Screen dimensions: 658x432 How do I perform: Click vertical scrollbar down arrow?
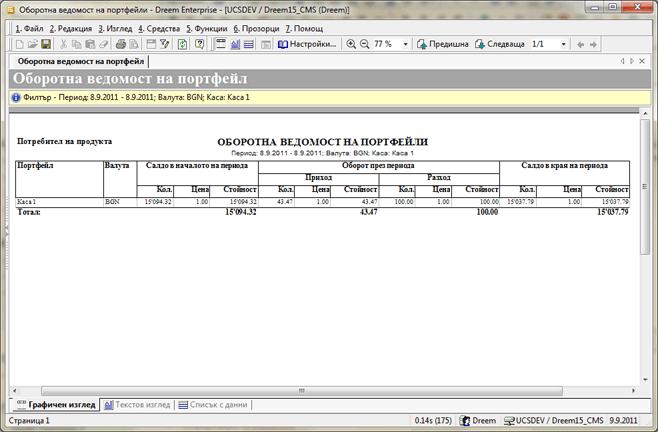click(645, 380)
